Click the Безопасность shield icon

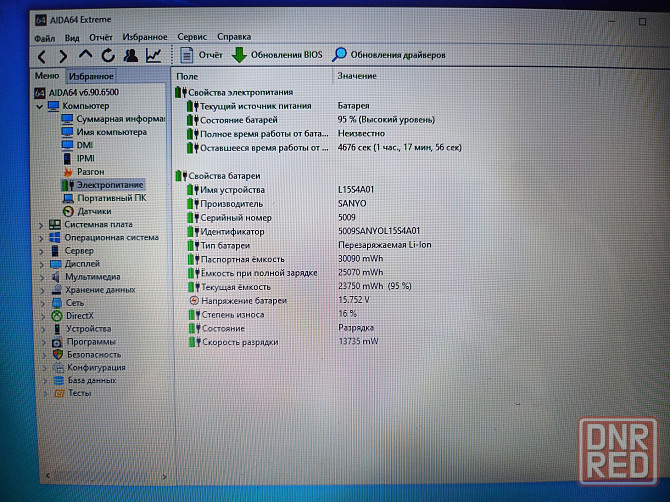coord(58,355)
